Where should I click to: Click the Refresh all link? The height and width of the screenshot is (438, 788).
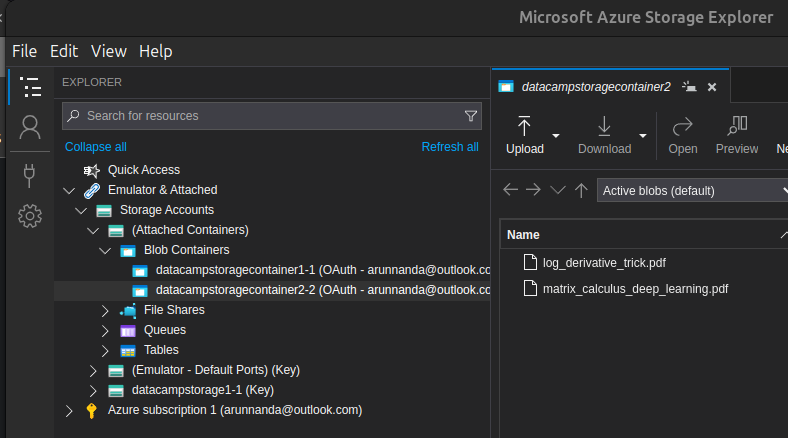pyautogui.click(x=450, y=147)
